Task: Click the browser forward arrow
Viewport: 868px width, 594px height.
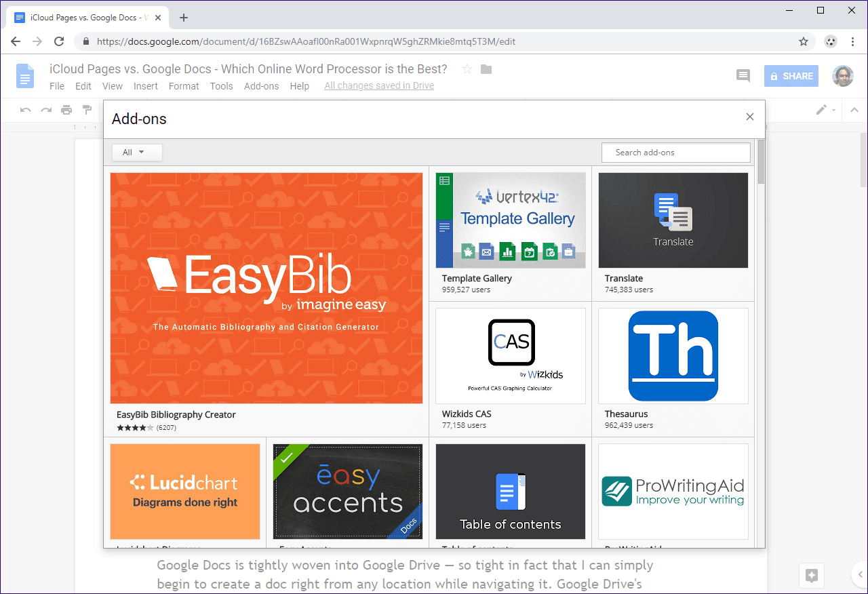Action: pos(37,41)
